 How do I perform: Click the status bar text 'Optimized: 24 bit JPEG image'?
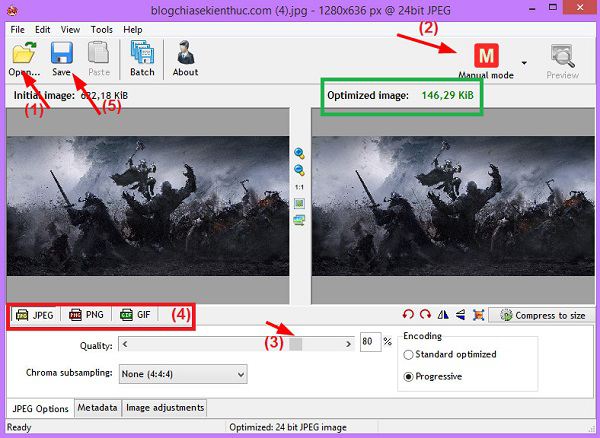coord(288,427)
